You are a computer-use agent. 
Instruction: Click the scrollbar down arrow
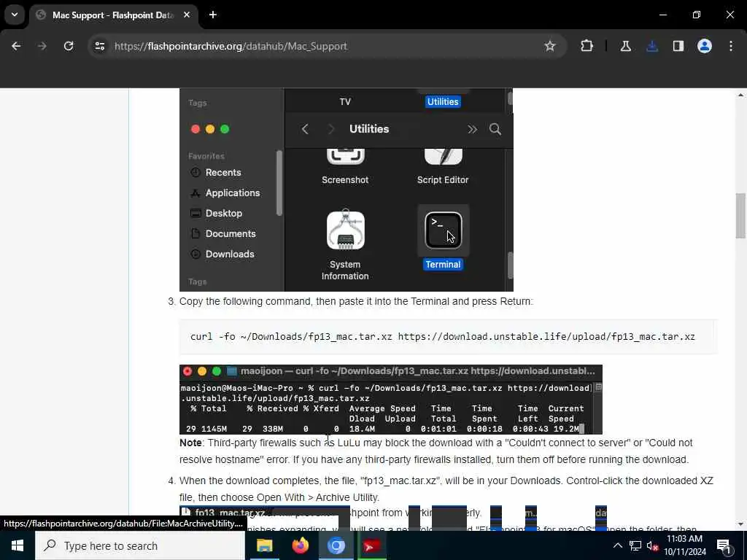click(740, 524)
